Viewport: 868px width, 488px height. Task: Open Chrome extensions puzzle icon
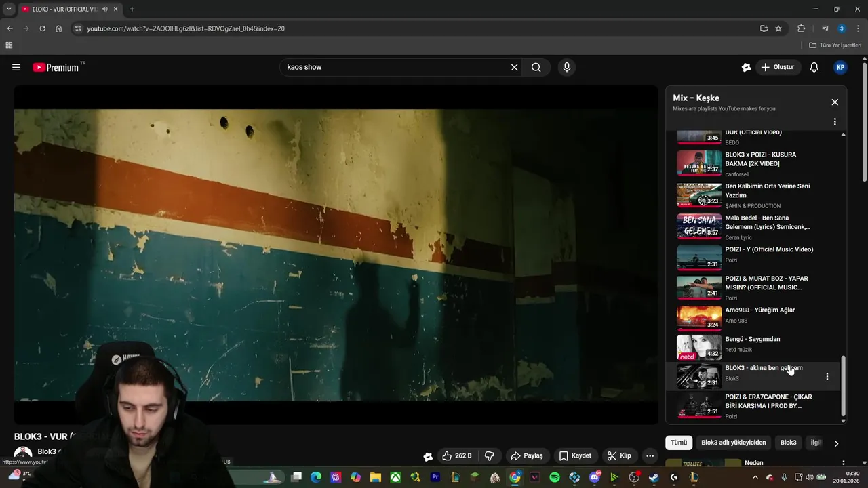(802, 28)
